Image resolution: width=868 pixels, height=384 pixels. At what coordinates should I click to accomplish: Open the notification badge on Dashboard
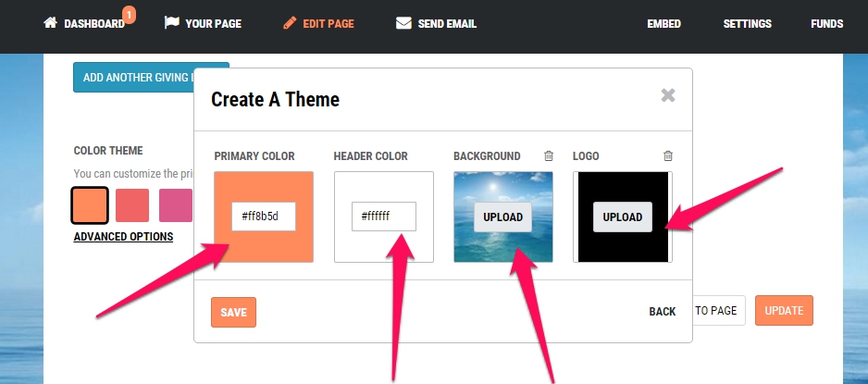point(129,15)
